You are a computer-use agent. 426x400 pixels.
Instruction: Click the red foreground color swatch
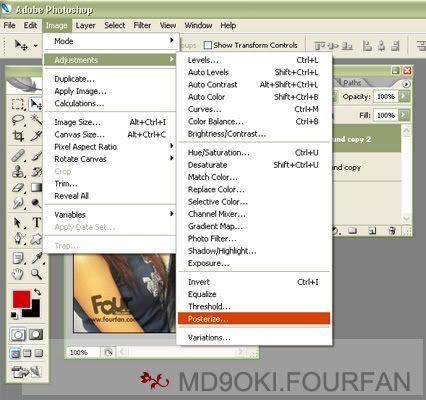(x=21, y=299)
